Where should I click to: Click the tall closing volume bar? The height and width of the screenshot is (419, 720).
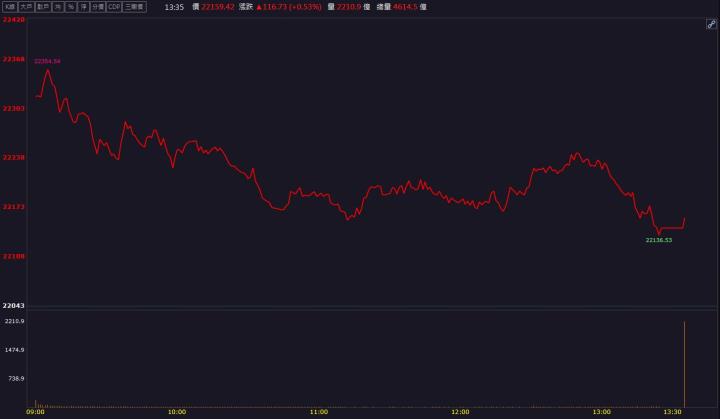tap(684, 364)
